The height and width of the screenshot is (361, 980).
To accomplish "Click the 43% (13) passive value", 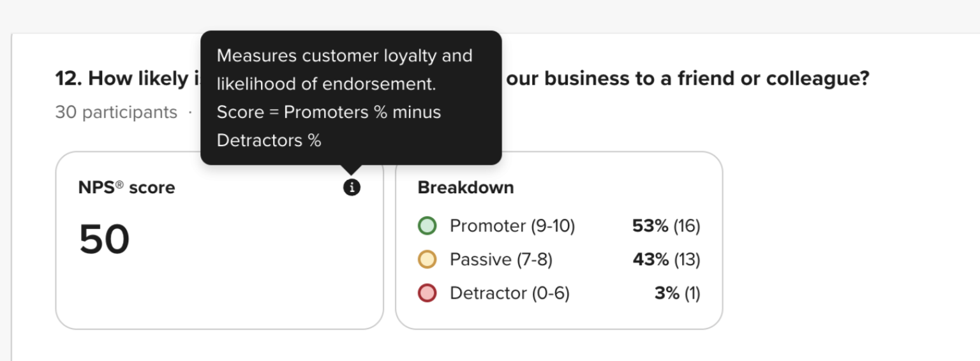I will (x=666, y=260).
